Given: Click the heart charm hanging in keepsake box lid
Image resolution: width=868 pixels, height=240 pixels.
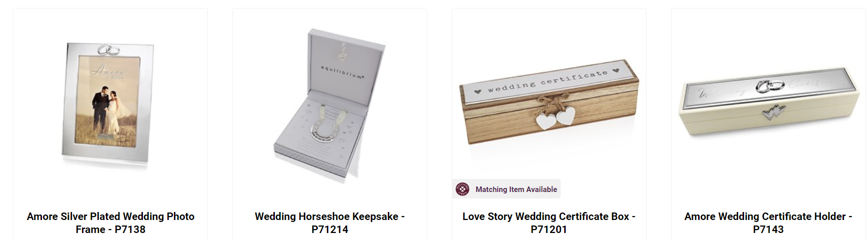Looking at the screenshot, I should 343,52.
